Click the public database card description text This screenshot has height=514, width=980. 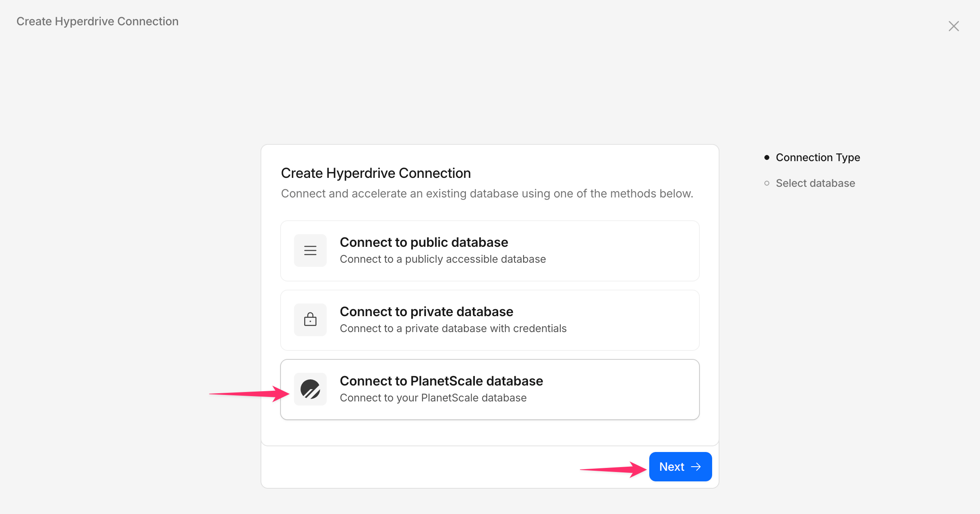[442, 259]
